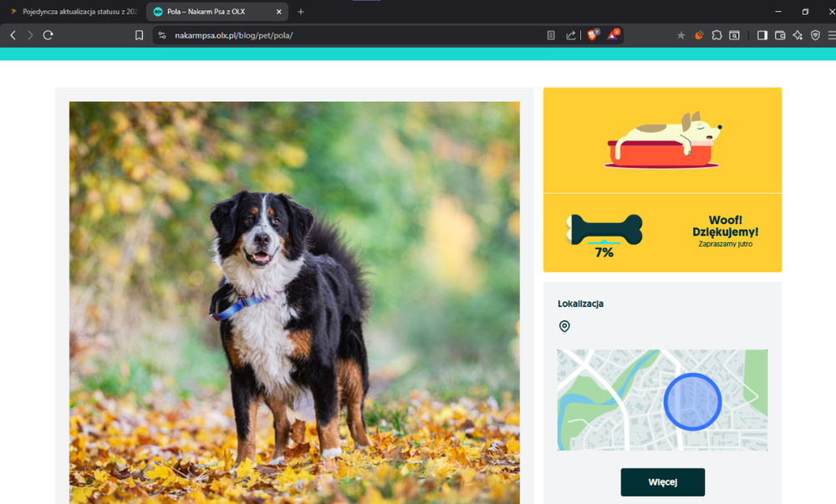
Task: Open Brave Rewards triangle icon
Action: pos(613,35)
